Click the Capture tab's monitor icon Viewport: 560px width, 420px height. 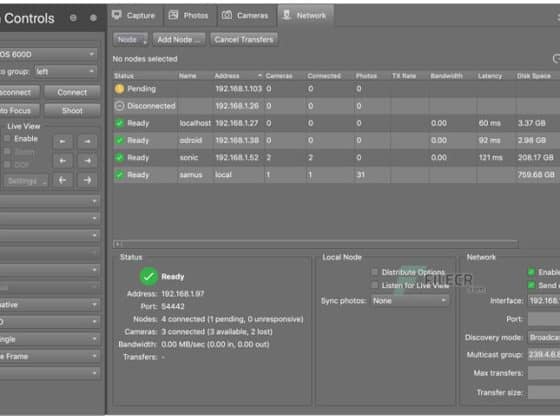click(117, 15)
